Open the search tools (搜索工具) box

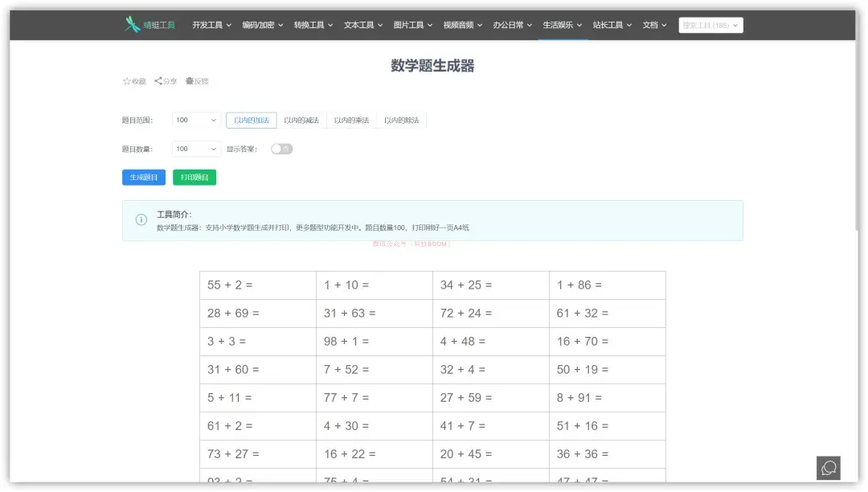tap(710, 25)
